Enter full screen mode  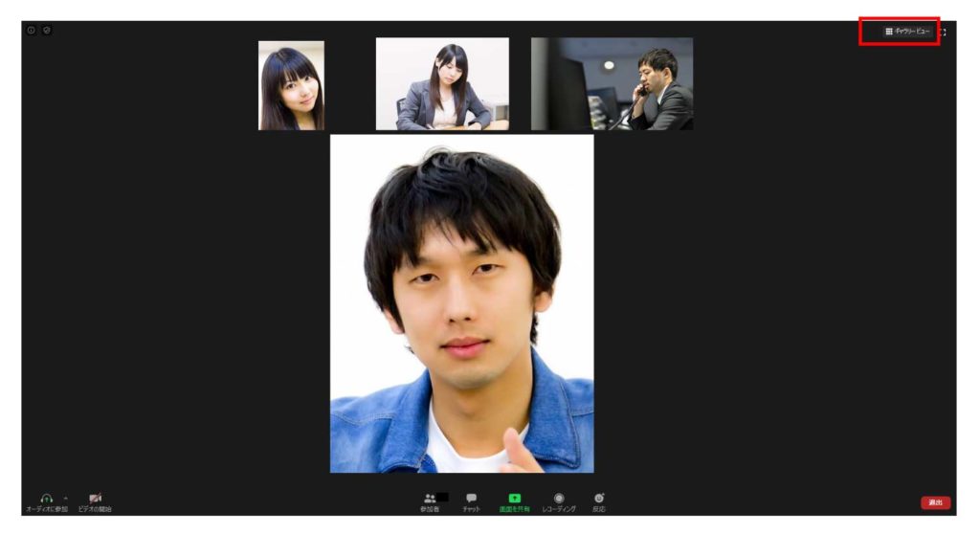coord(943,33)
